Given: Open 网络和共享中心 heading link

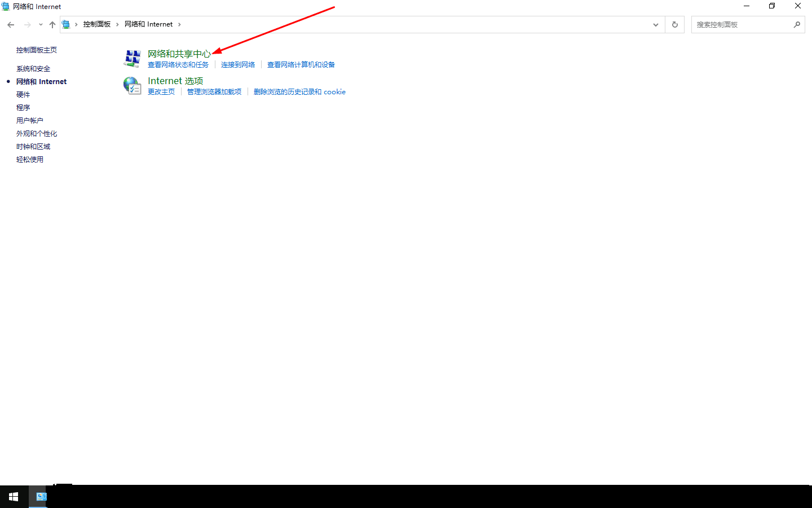Looking at the screenshot, I should [179, 54].
